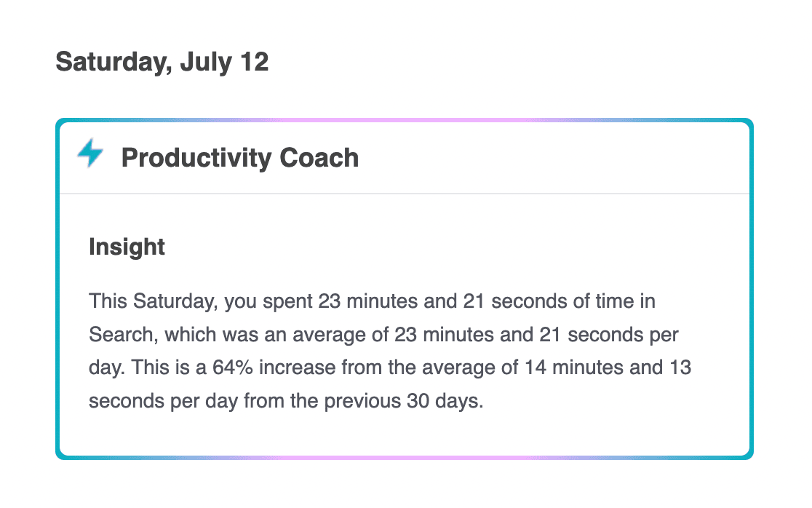Click the lightning bolt Productivity Coach icon
The height and width of the screenshot is (508, 812).
point(90,154)
